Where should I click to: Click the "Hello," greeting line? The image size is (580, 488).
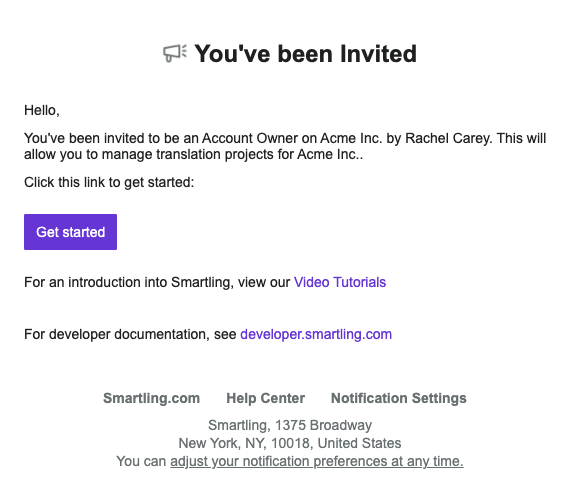tap(42, 110)
